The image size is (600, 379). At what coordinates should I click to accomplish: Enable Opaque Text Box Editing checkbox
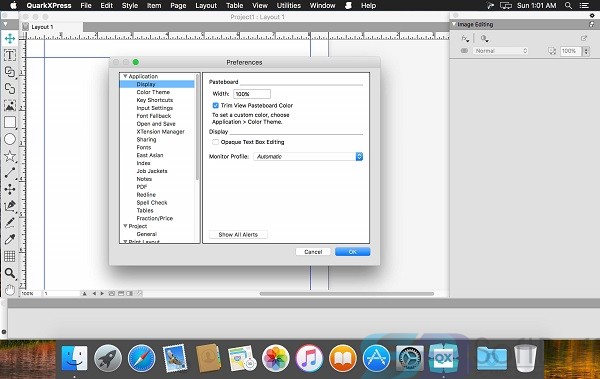coord(215,142)
